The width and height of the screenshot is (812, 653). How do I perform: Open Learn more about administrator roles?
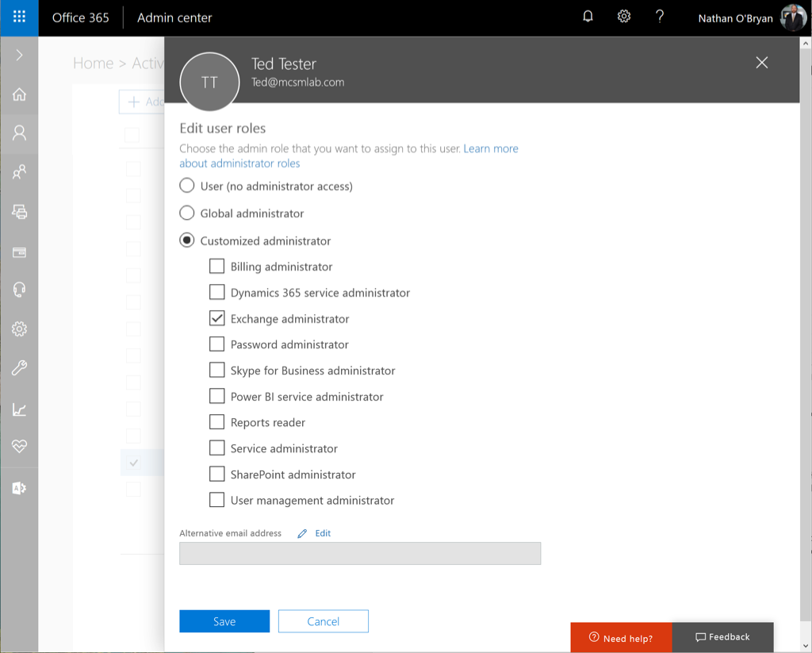pyautogui.click(x=491, y=148)
